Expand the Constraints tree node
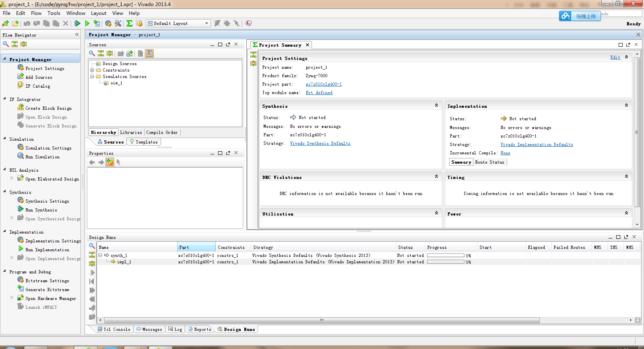Image resolution: width=644 pixels, height=349 pixels. point(92,70)
